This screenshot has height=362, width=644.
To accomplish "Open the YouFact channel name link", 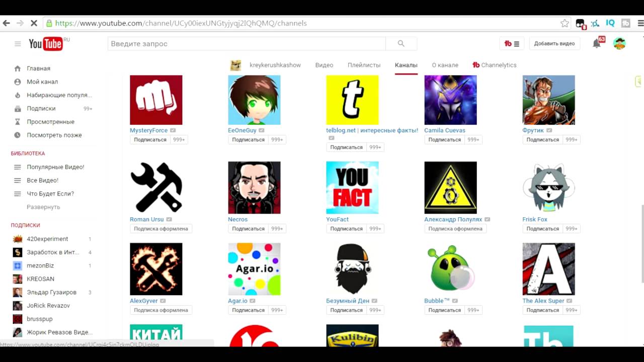I will tap(337, 219).
